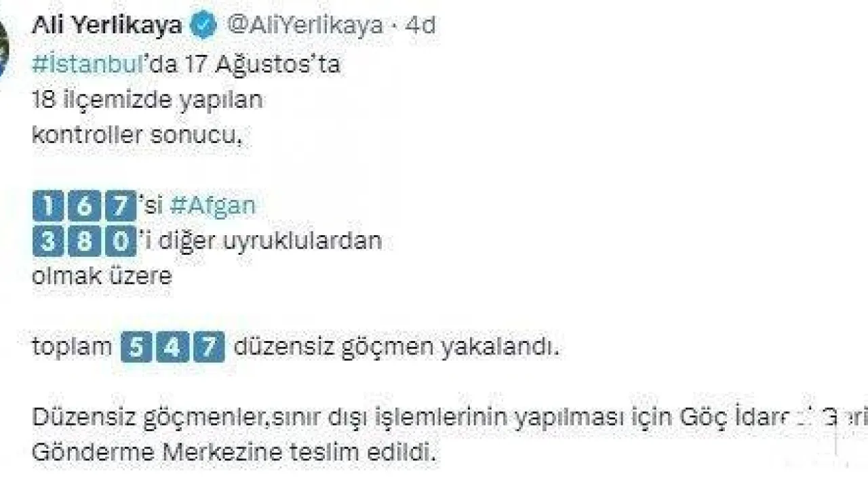
Task: Click the 'diğer uyruklulardan' text
Action: coord(270,241)
